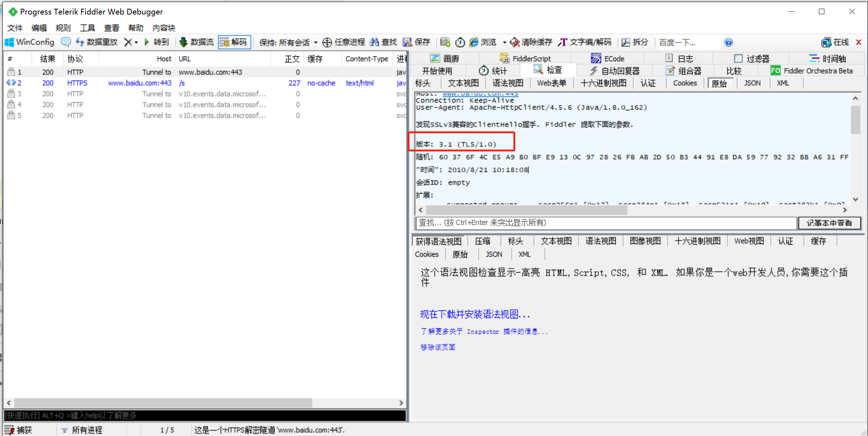
Task: Enable the checkbox beside 过滤器
Action: pyautogui.click(x=739, y=58)
